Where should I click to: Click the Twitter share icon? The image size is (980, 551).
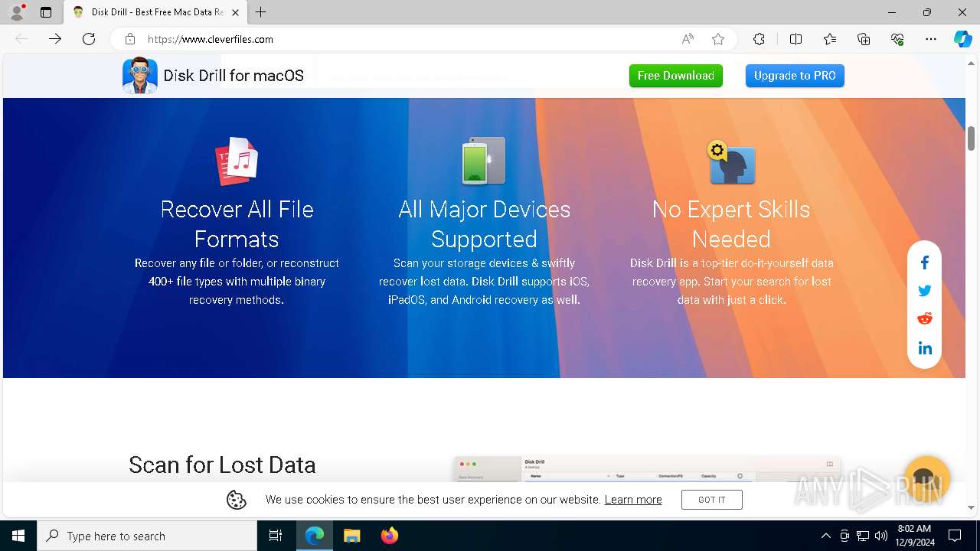925,291
